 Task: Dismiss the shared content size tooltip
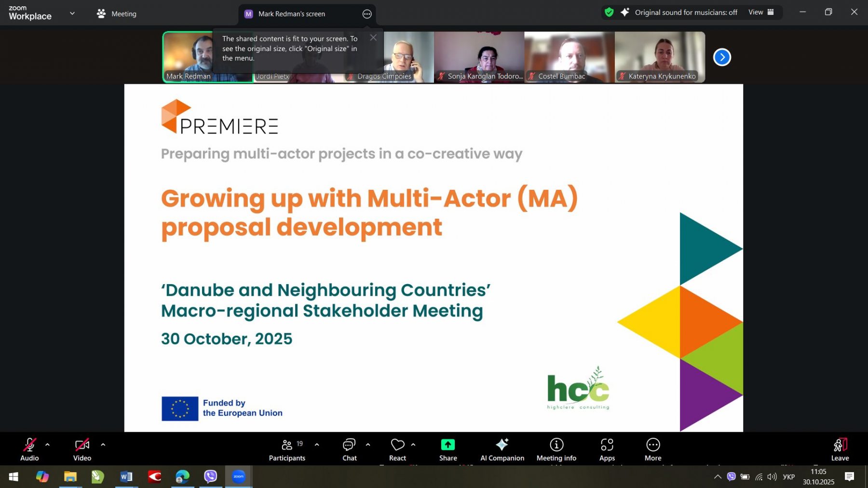tap(373, 38)
